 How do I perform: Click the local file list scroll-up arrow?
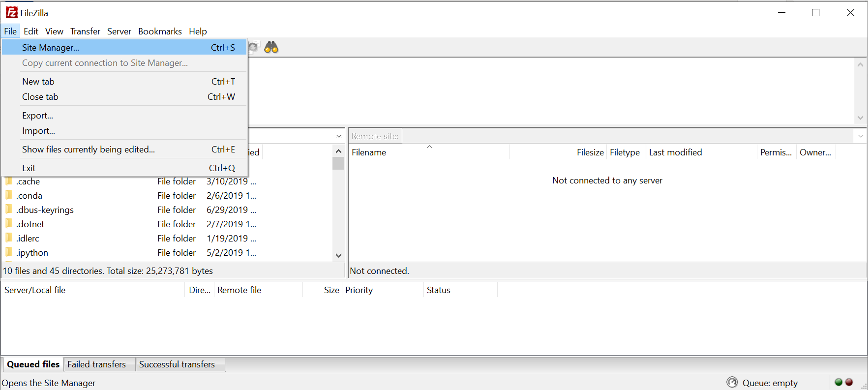pyautogui.click(x=338, y=151)
